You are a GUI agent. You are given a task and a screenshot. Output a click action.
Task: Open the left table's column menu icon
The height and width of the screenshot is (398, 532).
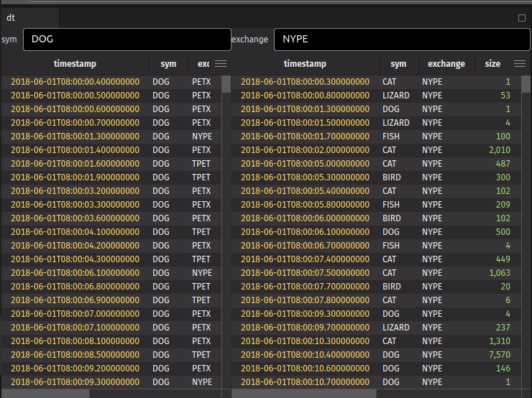tap(221, 64)
